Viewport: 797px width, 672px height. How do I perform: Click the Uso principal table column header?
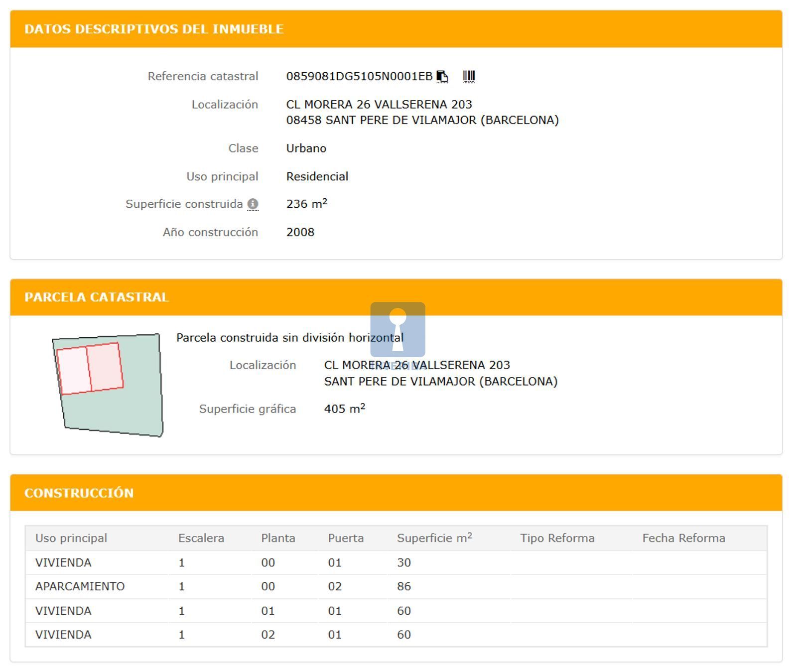tap(71, 538)
